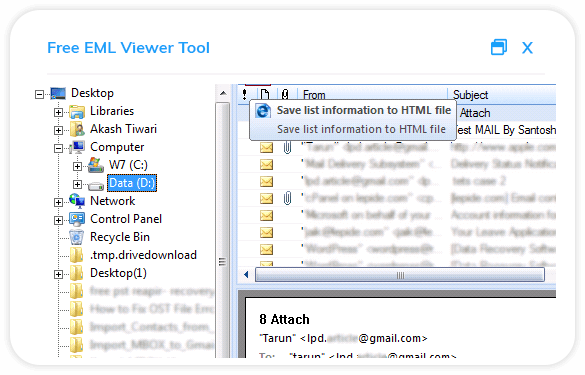This screenshot has width=585, height=375.
Task: Sort by document type column icon
Action: [x=265, y=94]
